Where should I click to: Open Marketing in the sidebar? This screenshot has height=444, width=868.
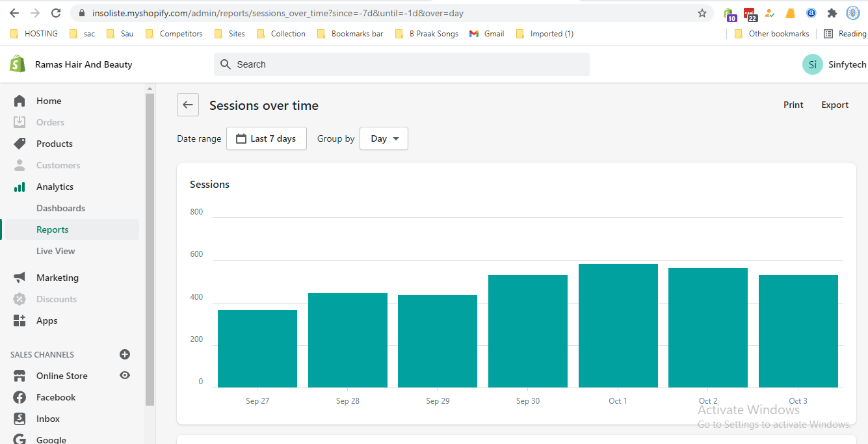coord(57,278)
